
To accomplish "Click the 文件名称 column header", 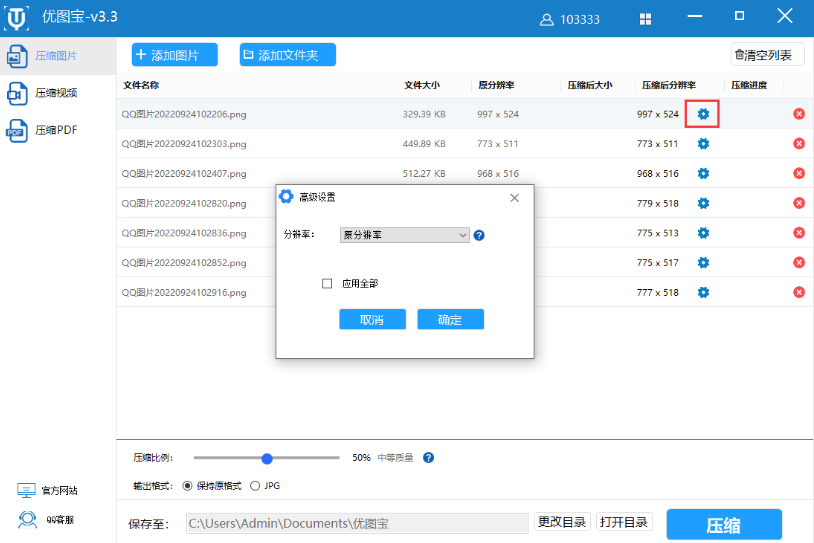I will (x=141, y=85).
